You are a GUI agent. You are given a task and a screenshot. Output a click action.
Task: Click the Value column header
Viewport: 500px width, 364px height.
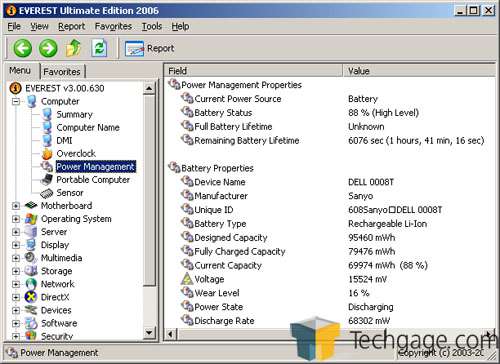point(419,71)
